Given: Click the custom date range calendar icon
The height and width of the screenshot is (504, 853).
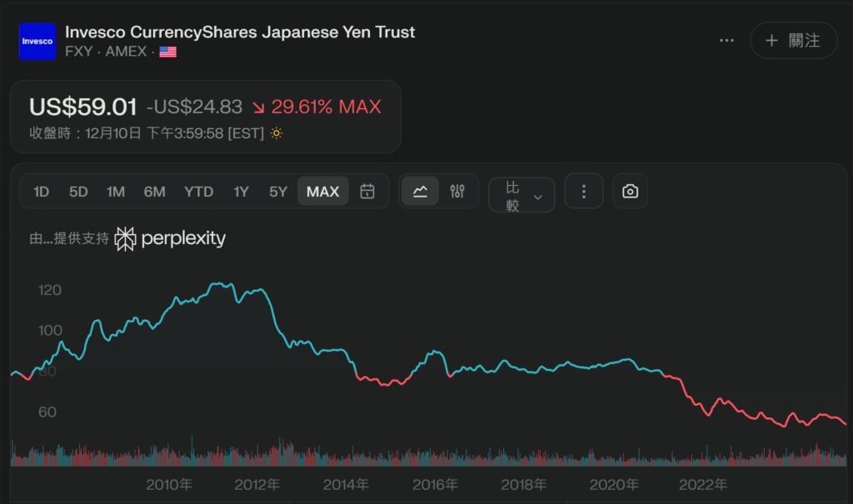Looking at the screenshot, I should coord(367,192).
